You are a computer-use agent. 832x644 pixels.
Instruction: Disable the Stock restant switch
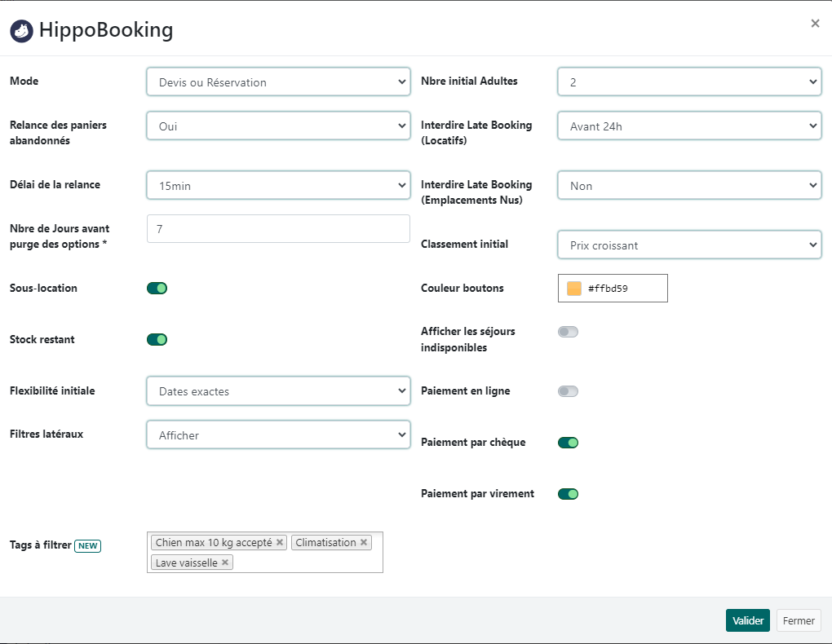pos(157,339)
